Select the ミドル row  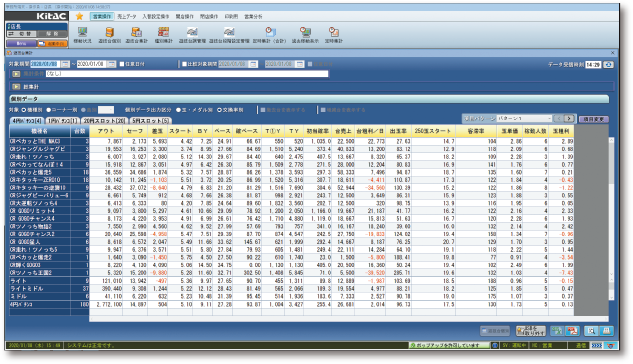291,296
